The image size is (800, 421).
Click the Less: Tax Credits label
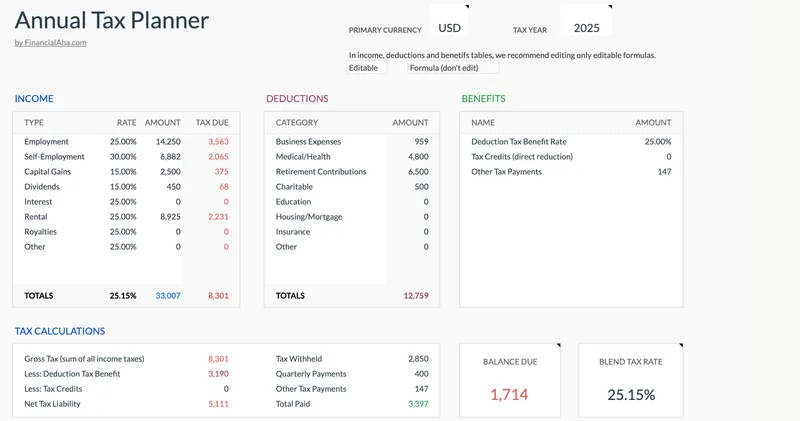click(x=53, y=389)
